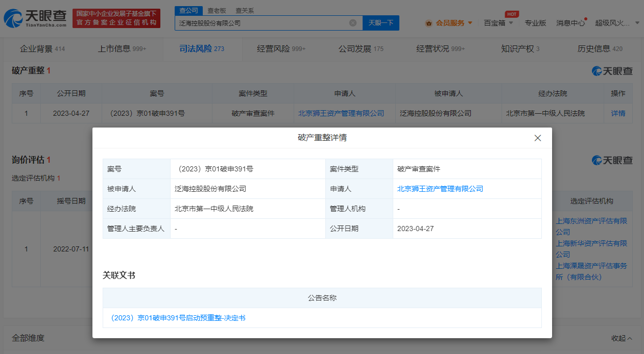Open 专业版 link
Screen dimensions: 644x354
(535, 23)
